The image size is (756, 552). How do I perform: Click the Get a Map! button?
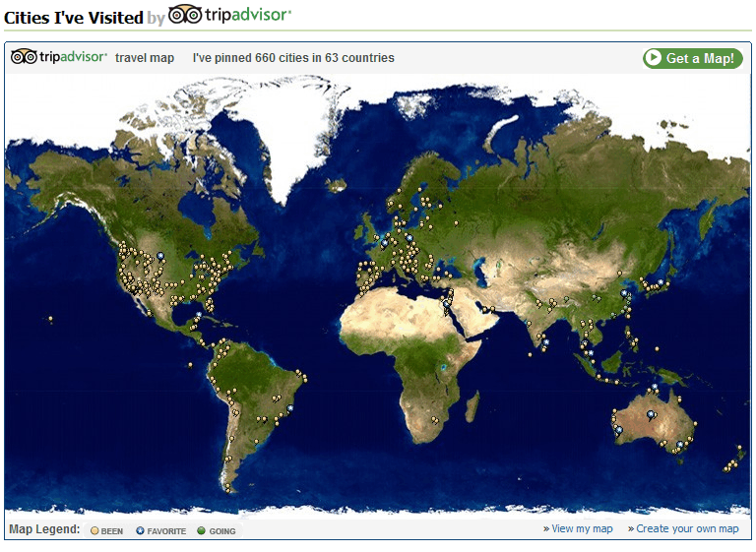pos(692,58)
